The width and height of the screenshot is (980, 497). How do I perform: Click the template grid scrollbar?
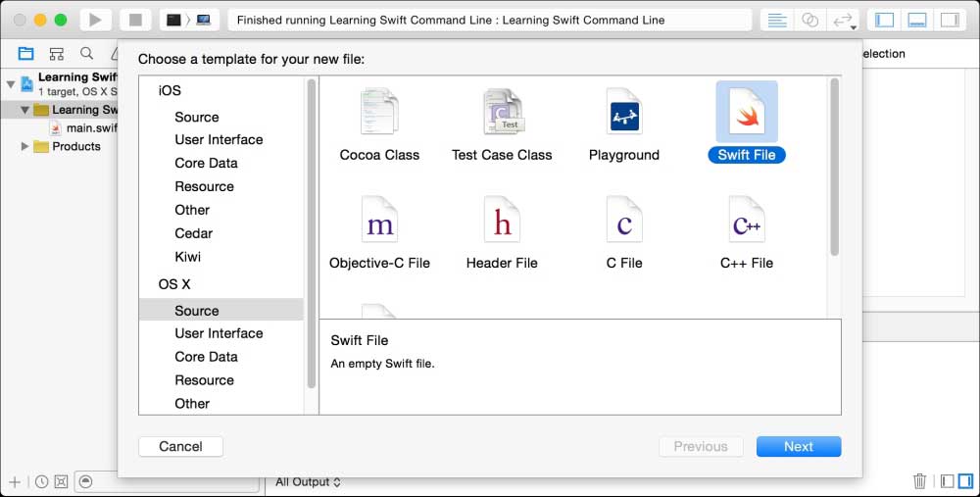click(834, 167)
